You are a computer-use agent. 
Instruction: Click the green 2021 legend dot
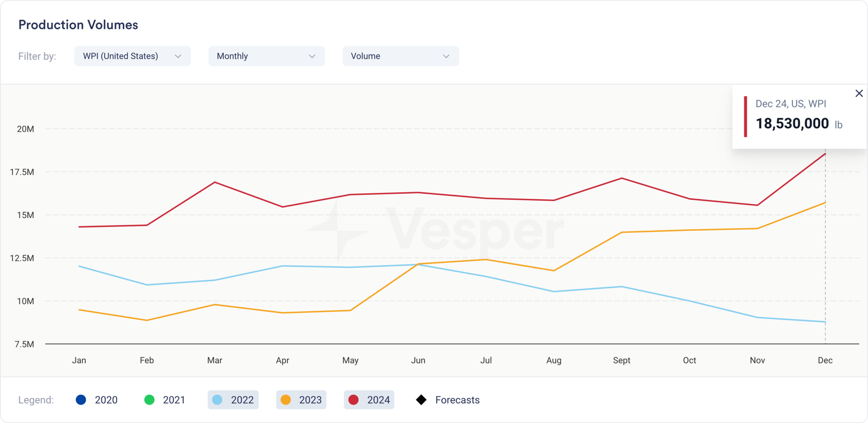[x=149, y=400]
